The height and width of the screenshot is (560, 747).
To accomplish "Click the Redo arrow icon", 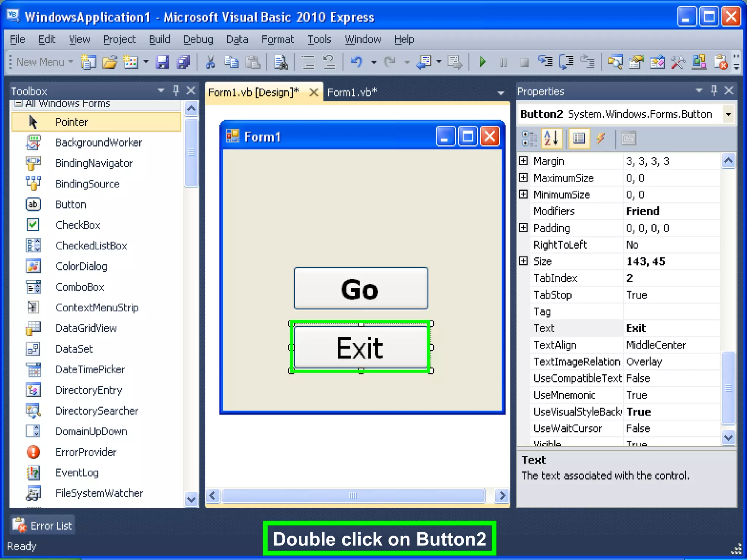I will [x=390, y=62].
